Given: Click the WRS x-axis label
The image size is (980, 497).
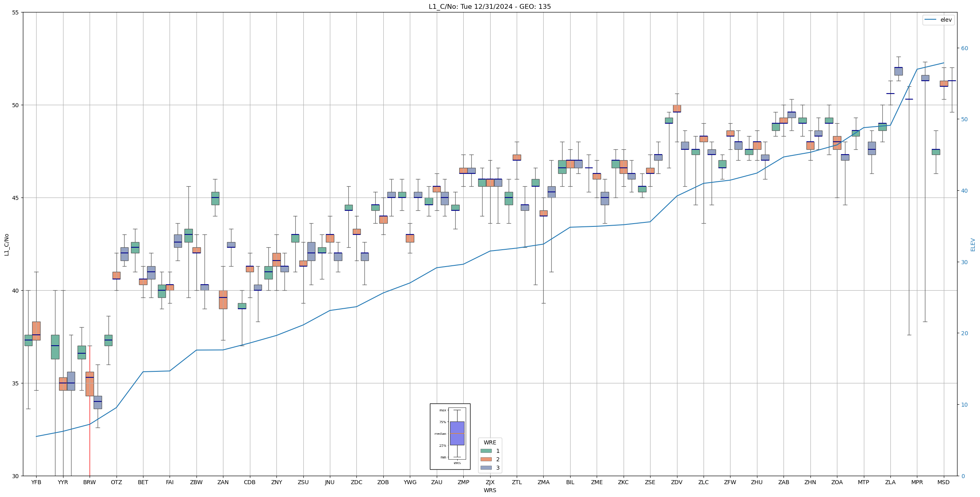Looking at the screenshot, I should [489, 490].
